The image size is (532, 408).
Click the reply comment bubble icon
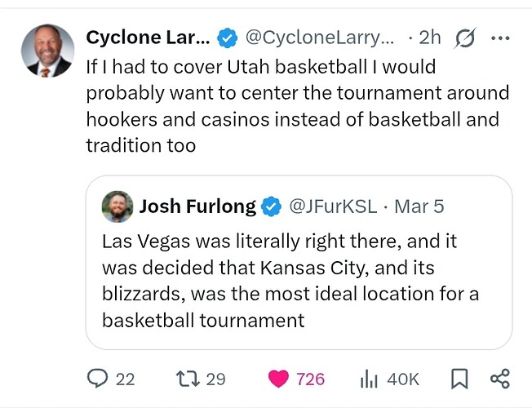(x=98, y=379)
